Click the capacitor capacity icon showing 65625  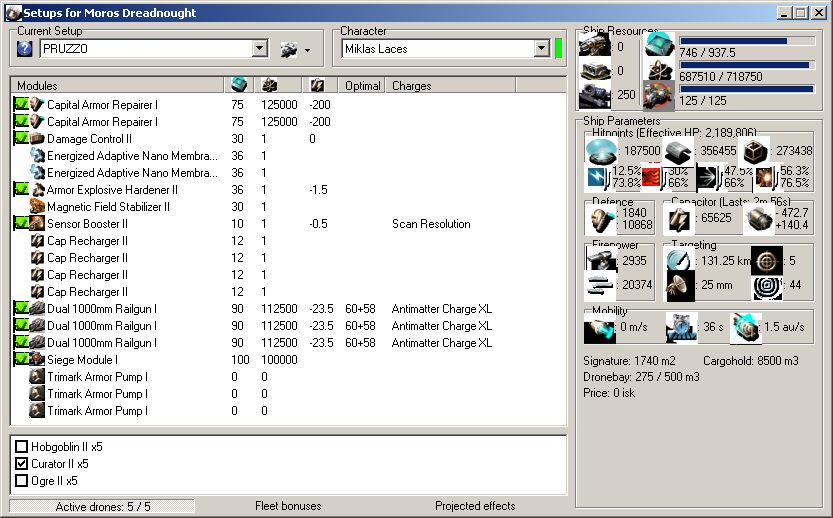pyautogui.click(x=679, y=219)
